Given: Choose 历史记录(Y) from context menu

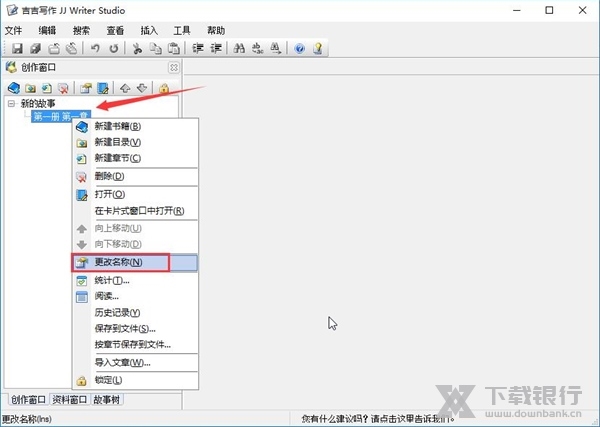Looking at the screenshot, I should point(135,313).
